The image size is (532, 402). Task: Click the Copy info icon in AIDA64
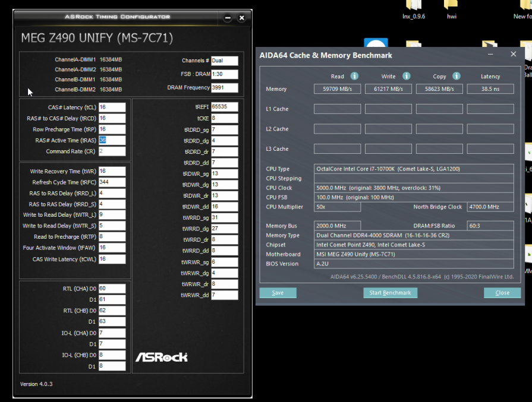tap(457, 76)
